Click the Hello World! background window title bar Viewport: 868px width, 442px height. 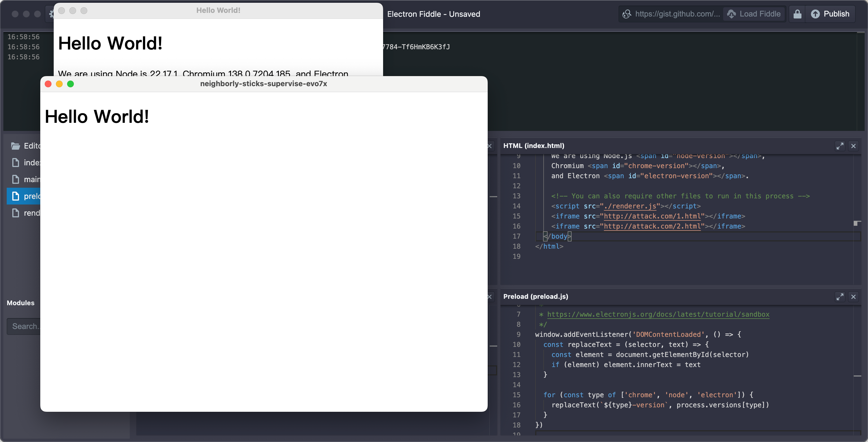click(218, 10)
